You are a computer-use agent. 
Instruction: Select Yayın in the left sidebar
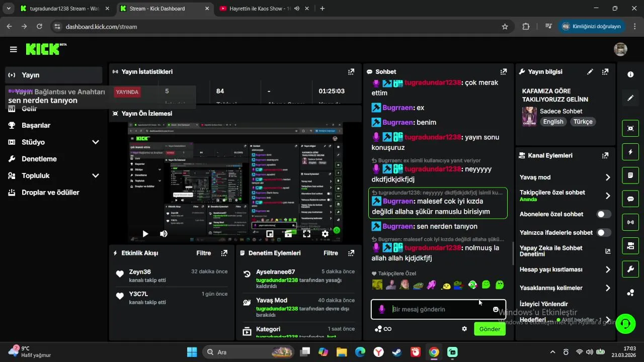click(x=54, y=75)
